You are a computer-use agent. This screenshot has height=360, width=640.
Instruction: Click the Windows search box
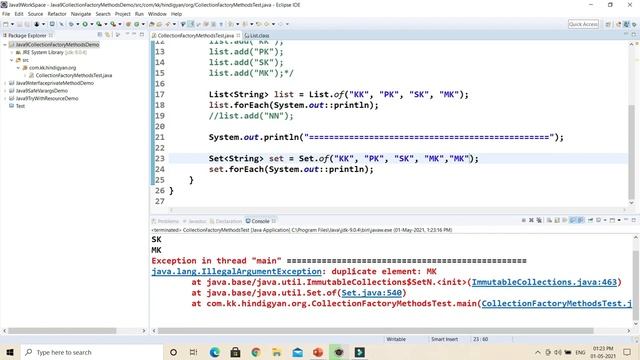92,352
